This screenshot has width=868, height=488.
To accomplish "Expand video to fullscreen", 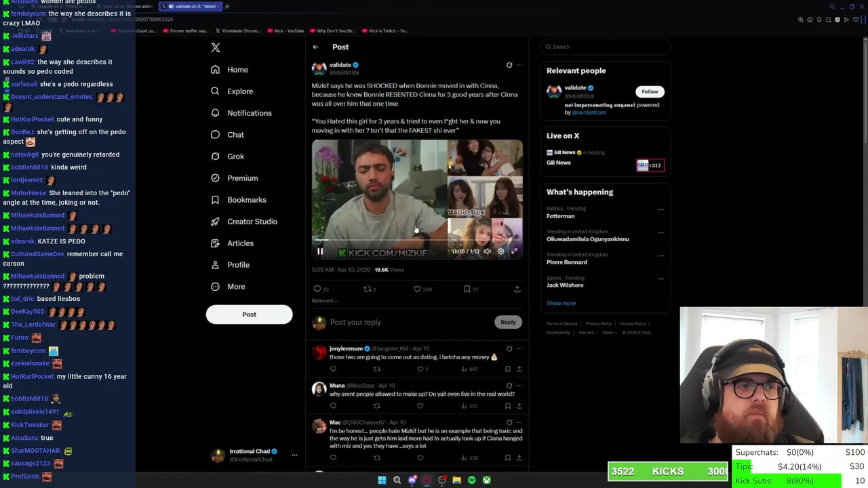I will tap(514, 251).
